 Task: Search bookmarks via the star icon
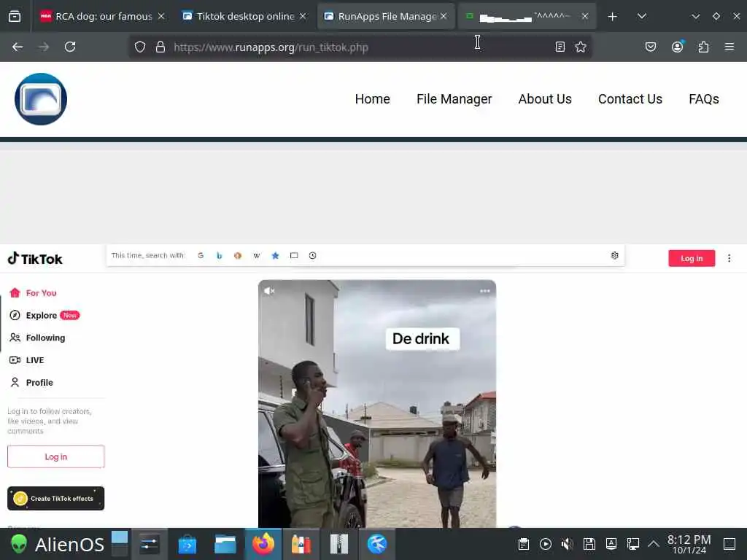275,256
